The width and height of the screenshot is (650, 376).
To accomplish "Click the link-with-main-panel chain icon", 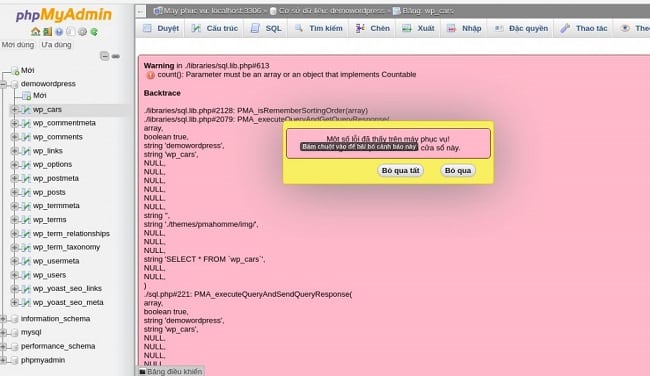I will point(116,56).
